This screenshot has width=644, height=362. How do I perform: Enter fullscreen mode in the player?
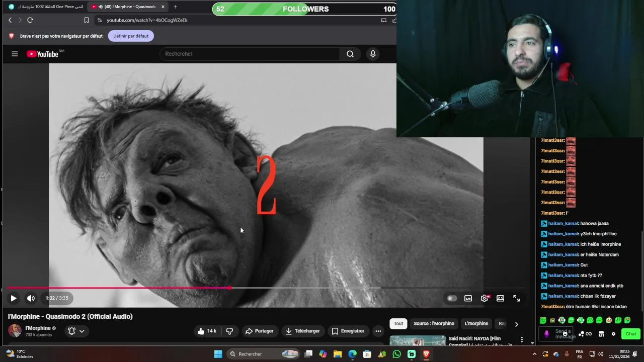tap(516, 298)
